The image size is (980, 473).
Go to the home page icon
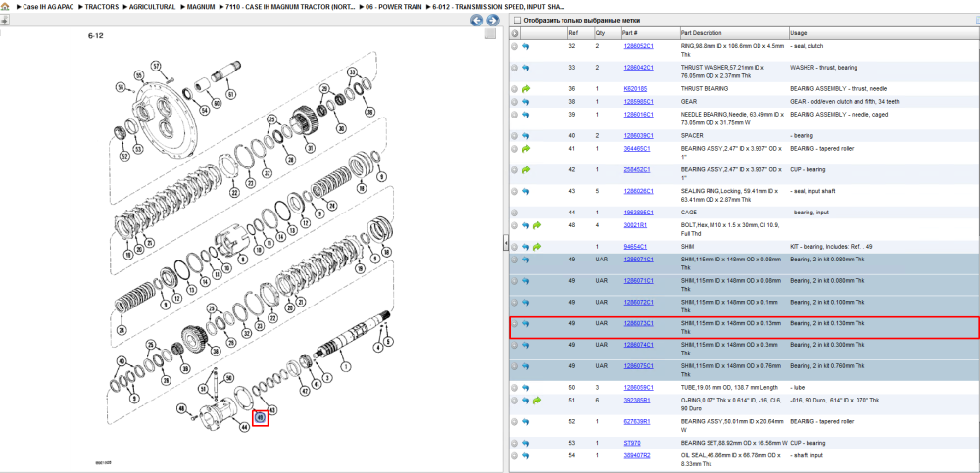pos(4,7)
